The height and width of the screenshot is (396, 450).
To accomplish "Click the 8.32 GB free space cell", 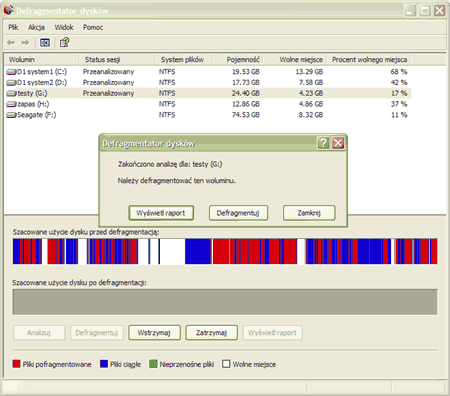I will pos(311,115).
